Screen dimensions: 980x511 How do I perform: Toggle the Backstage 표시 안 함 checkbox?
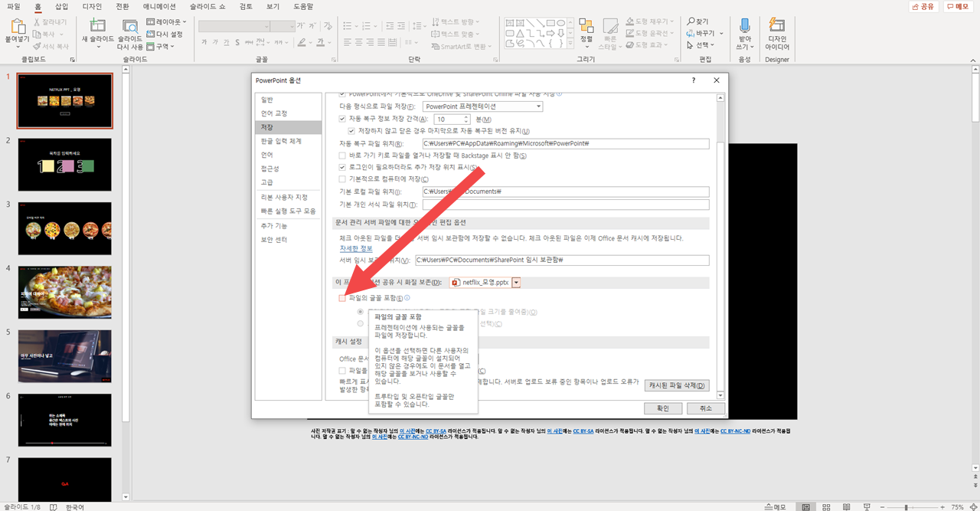coord(342,156)
